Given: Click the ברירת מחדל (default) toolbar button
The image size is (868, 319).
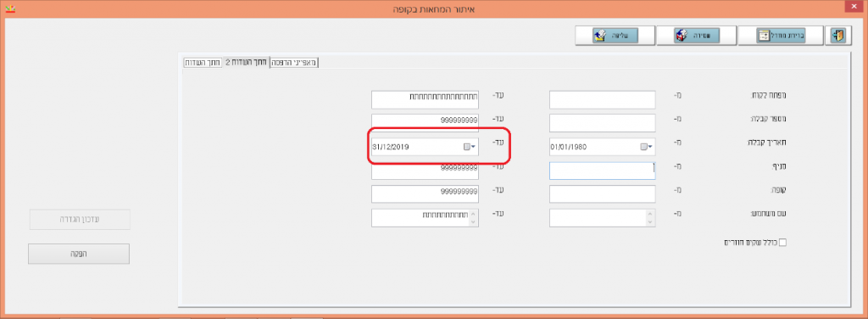Looking at the screenshot, I should click(781, 36).
